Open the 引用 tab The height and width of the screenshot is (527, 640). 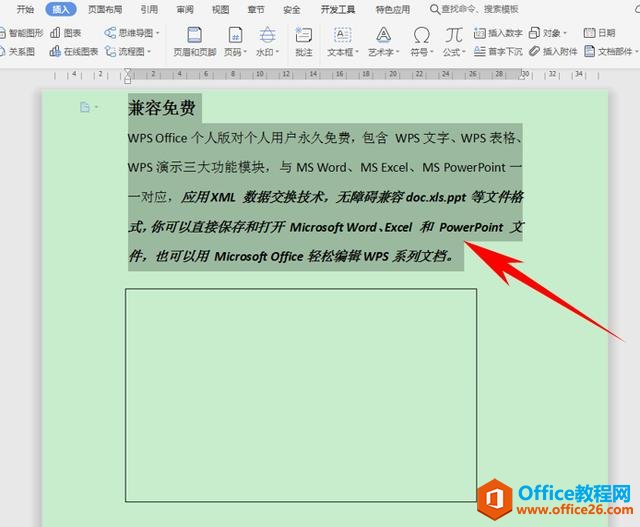point(149,9)
